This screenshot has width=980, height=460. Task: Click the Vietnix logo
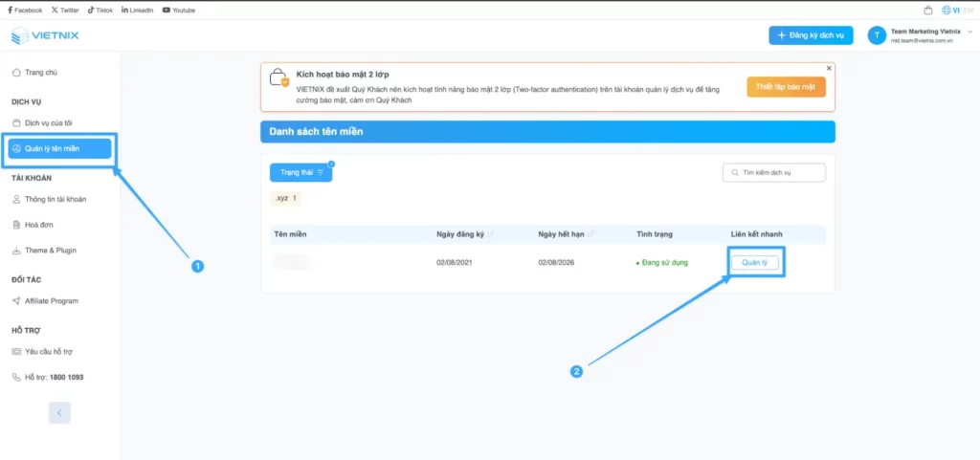point(45,37)
